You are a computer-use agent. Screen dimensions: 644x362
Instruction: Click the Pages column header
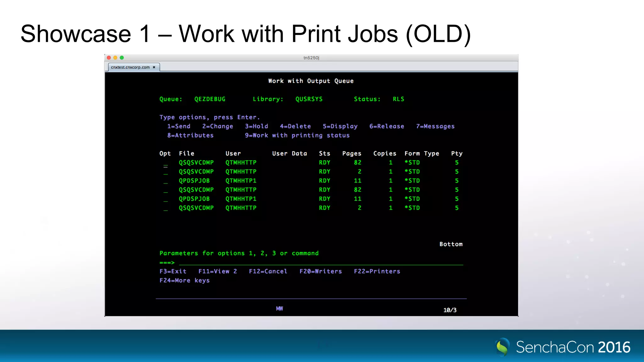pos(352,153)
